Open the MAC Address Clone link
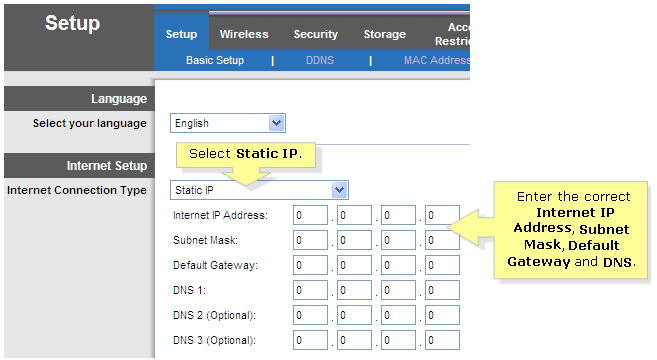The image size is (657, 360). coord(437,60)
